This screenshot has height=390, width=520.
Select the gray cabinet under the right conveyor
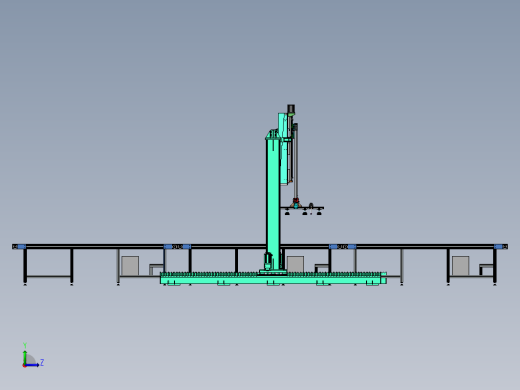[x=461, y=266]
